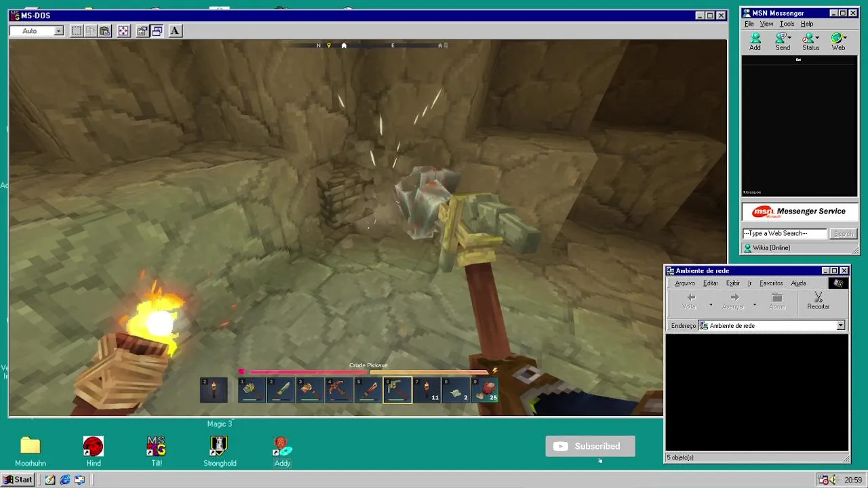
Task: Select hotbar slot 8 item with count 2
Action: [456, 390]
